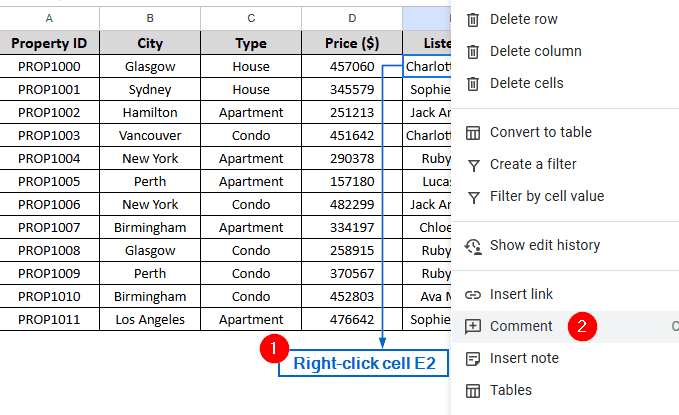
Task: Select cell PROP1006
Action: pos(49,204)
